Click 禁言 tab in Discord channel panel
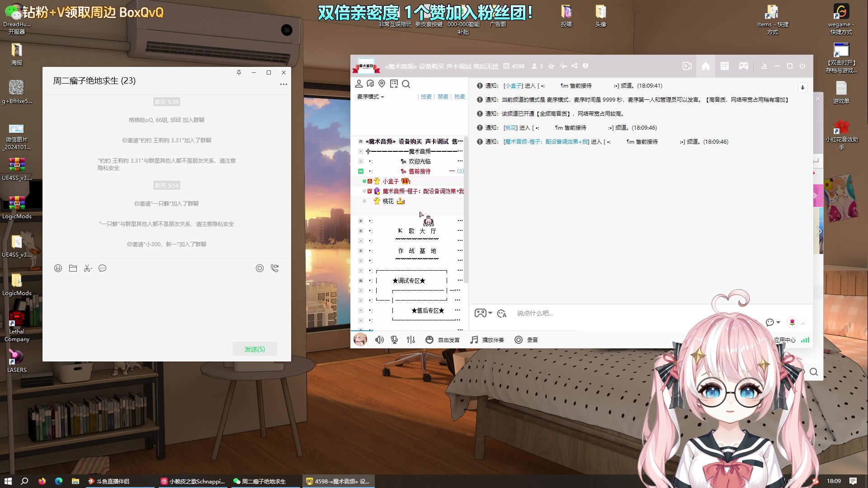Screen dimensions: 868x488 click(x=442, y=97)
